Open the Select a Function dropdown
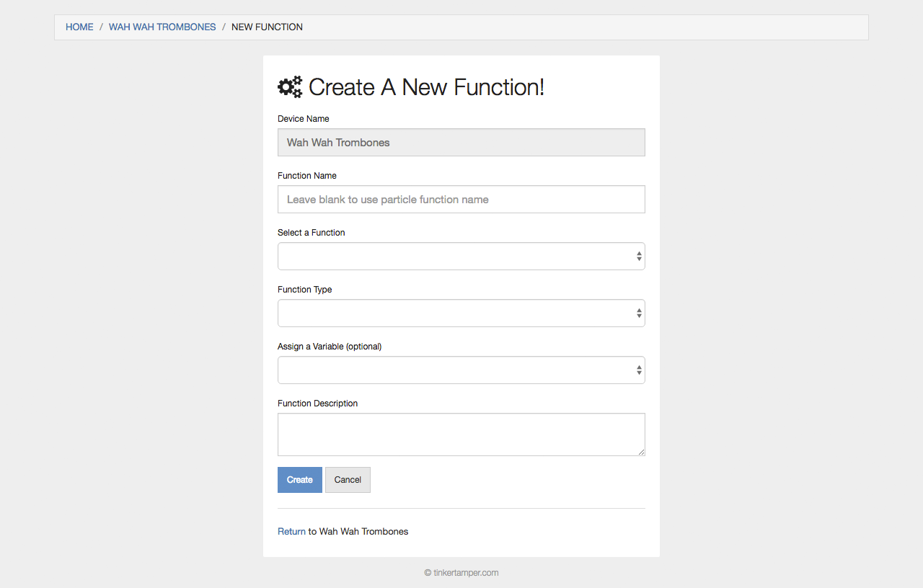The width and height of the screenshot is (923, 588). click(x=461, y=257)
